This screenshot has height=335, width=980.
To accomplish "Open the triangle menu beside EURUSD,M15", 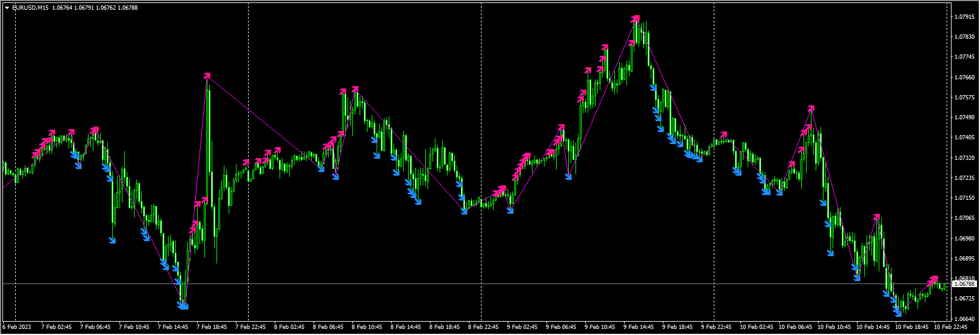I will coord(7,8).
